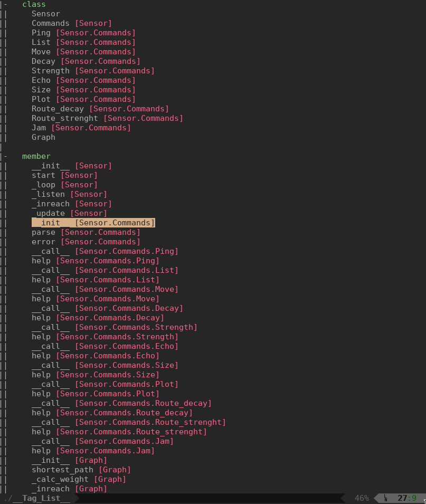Open __call__ [Sensor.Commands.Ping] member
This screenshot has height=504, width=426.
(105, 251)
